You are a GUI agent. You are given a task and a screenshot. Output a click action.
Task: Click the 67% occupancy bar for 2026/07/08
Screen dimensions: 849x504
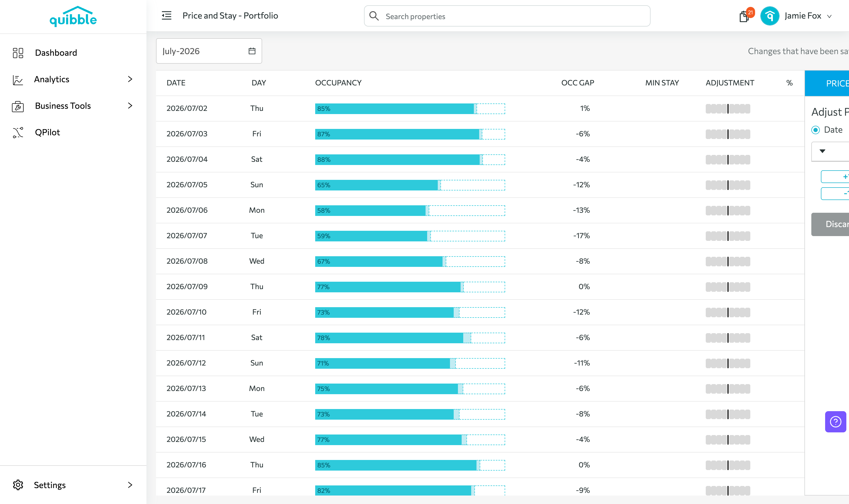(x=410, y=262)
